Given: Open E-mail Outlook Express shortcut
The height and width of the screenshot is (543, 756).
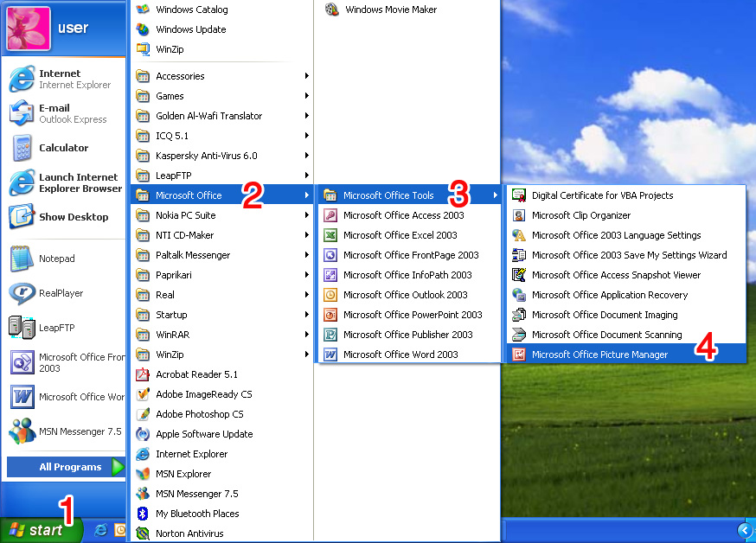Looking at the screenshot, I should 64,113.
